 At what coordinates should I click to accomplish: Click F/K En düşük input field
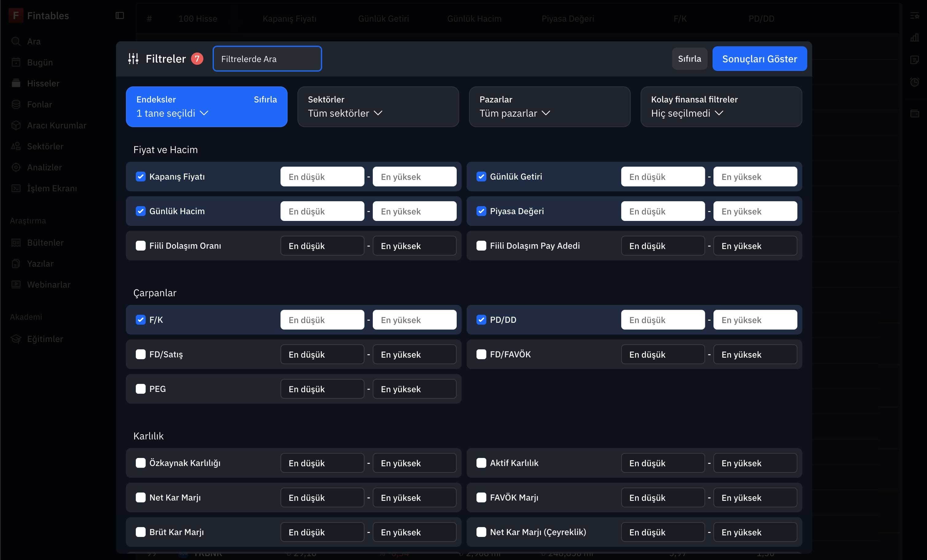tap(322, 320)
